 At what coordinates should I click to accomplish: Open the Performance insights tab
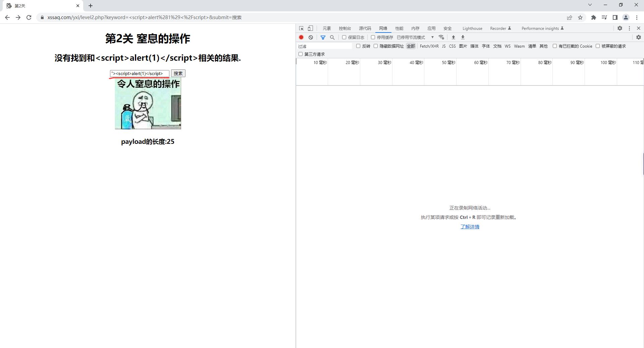[x=542, y=28]
